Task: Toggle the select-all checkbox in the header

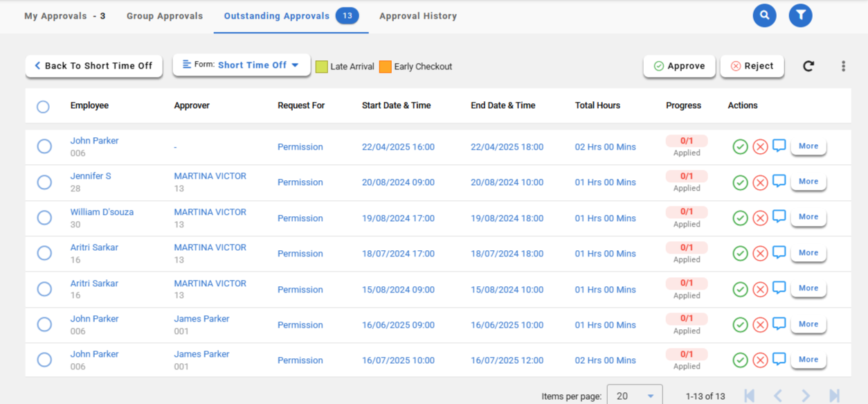Action: (x=43, y=107)
